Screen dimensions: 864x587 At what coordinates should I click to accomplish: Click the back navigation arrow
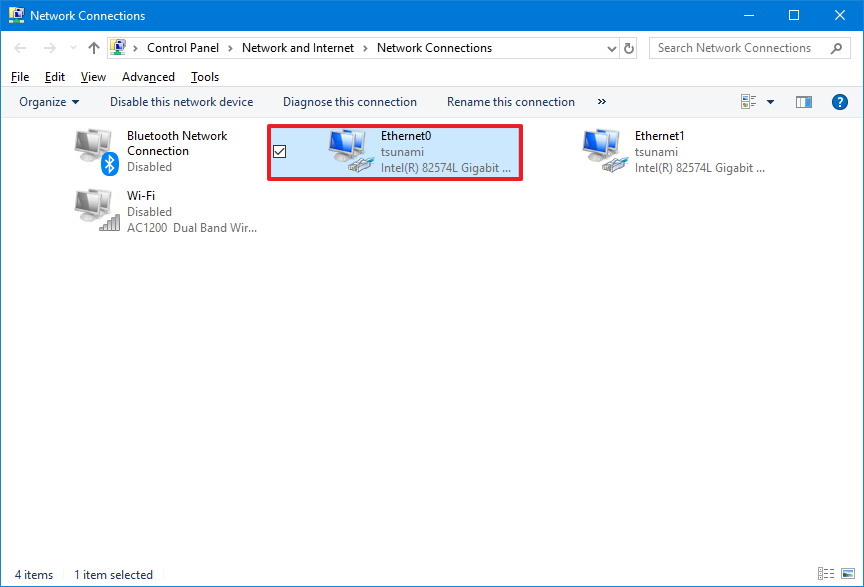[20, 47]
